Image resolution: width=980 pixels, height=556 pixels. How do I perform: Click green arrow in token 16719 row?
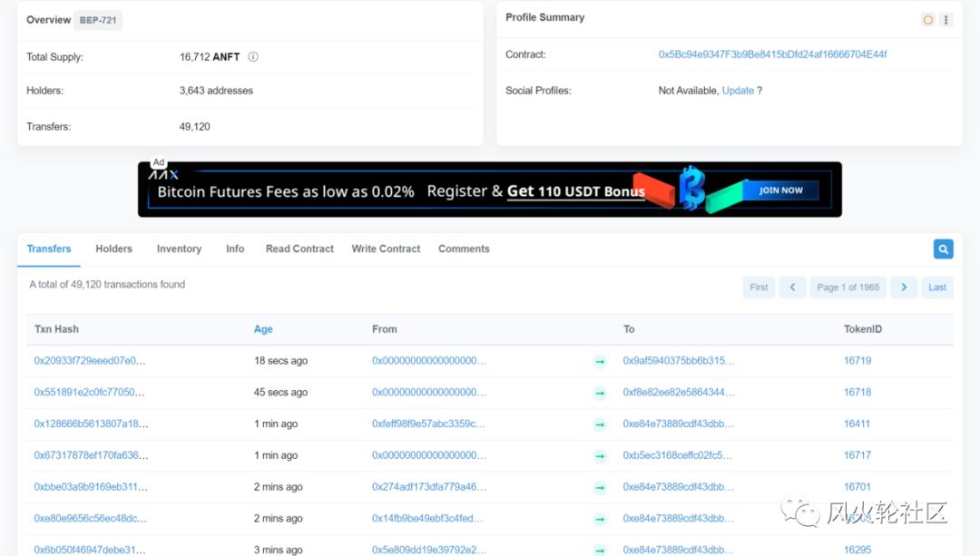pyautogui.click(x=600, y=361)
